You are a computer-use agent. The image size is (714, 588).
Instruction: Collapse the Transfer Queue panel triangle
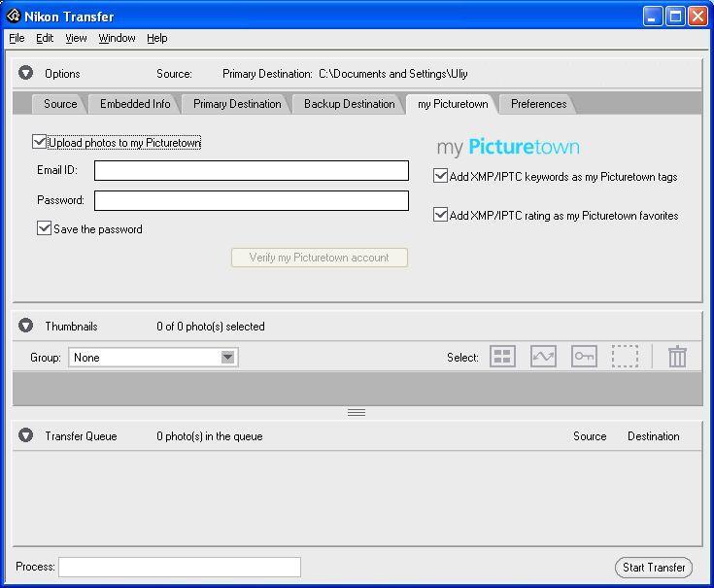click(26, 436)
